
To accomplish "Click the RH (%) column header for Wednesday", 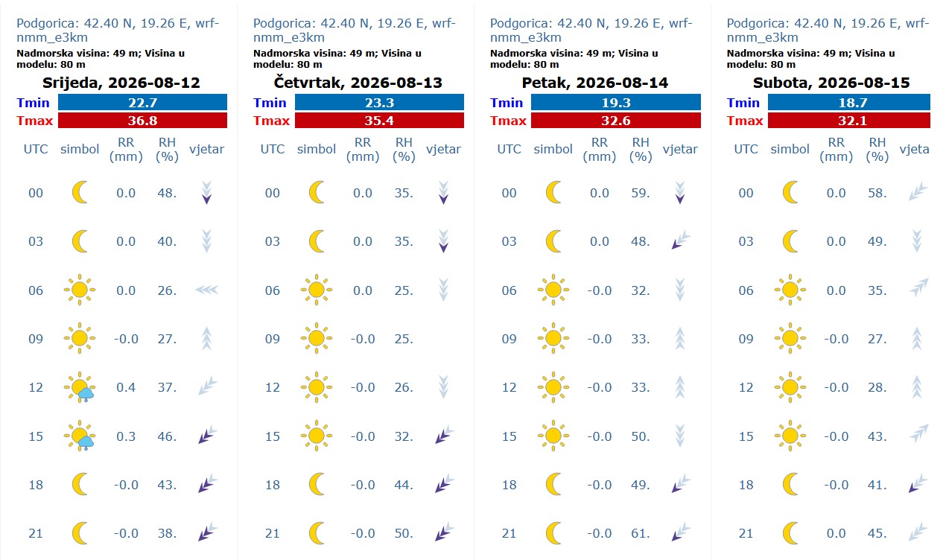I will [x=167, y=149].
